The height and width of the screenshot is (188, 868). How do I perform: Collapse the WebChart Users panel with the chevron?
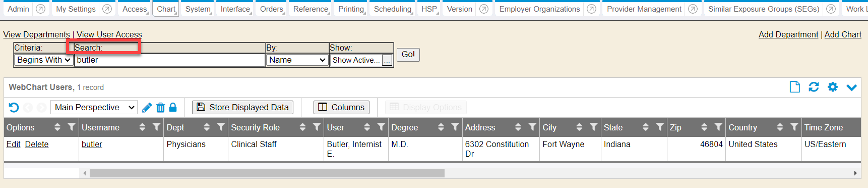pyautogui.click(x=852, y=87)
